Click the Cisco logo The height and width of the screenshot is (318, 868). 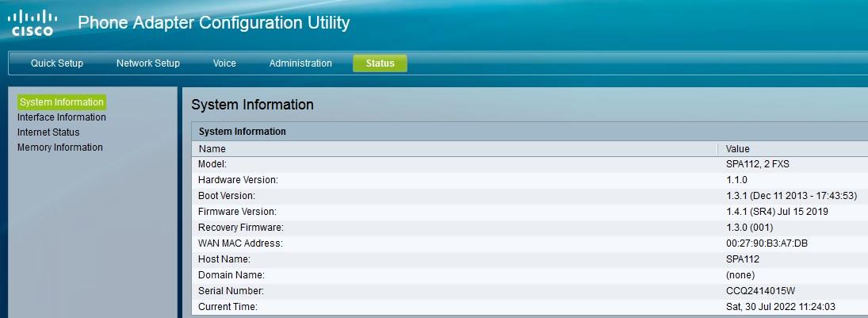pyautogui.click(x=33, y=23)
